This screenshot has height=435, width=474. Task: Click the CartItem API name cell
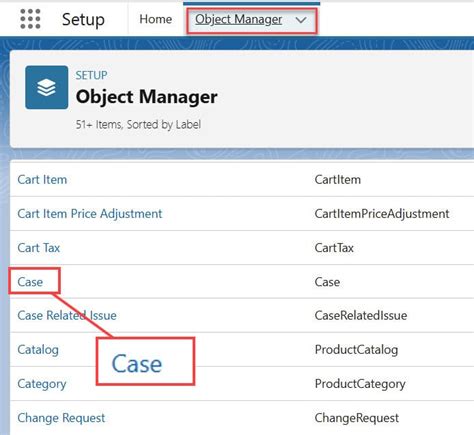pyautogui.click(x=338, y=180)
